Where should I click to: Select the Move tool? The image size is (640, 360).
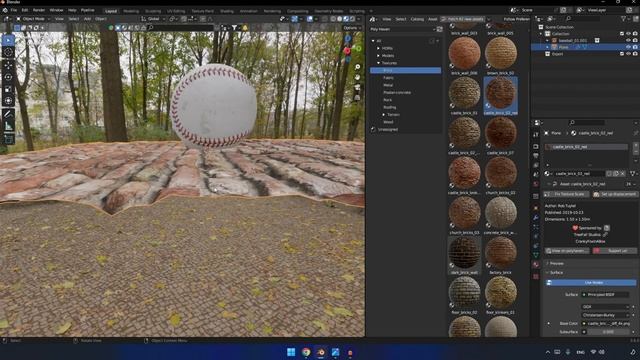tap(8, 65)
